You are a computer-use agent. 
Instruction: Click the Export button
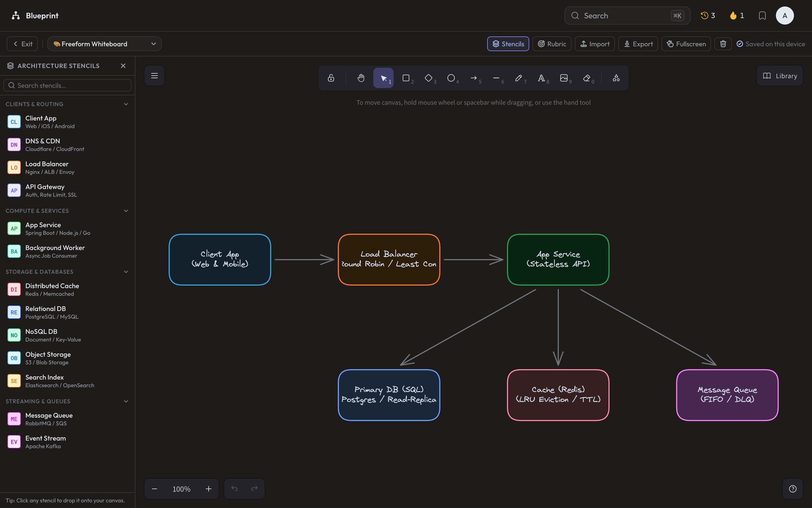(638, 44)
